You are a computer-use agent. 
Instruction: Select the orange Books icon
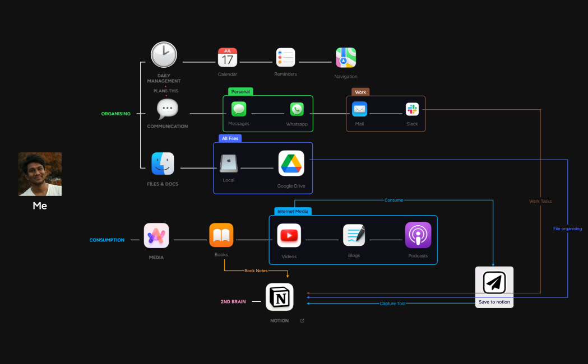(221, 235)
